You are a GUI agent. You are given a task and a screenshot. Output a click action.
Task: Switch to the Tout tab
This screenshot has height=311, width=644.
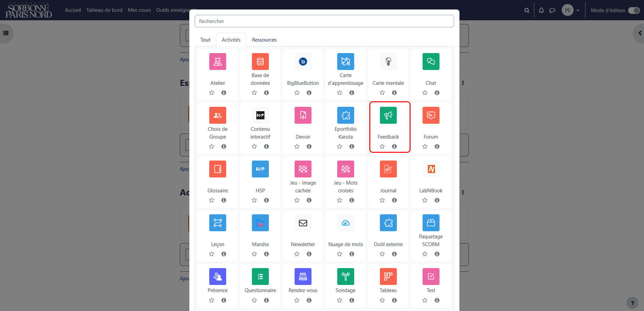[205, 40]
